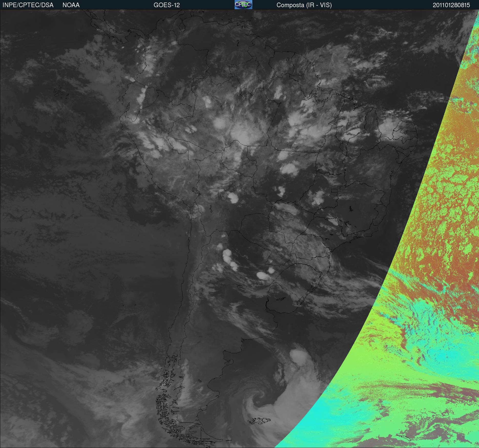The height and width of the screenshot is (448, 479).
Task: Click the timestamp '201101280815'
Action: click(451, 5)
